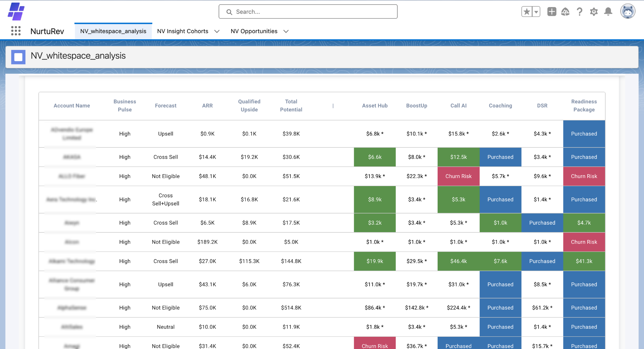This screenshot has height=349, width=644.
Task: Click the Trailhead guidance icon
Action: point(565,12)
